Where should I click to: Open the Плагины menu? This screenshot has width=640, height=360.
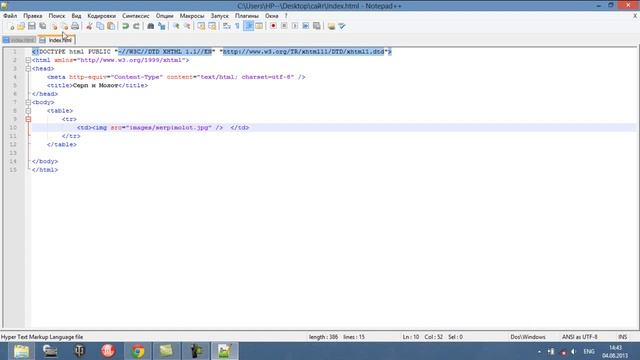coord(247,16)
